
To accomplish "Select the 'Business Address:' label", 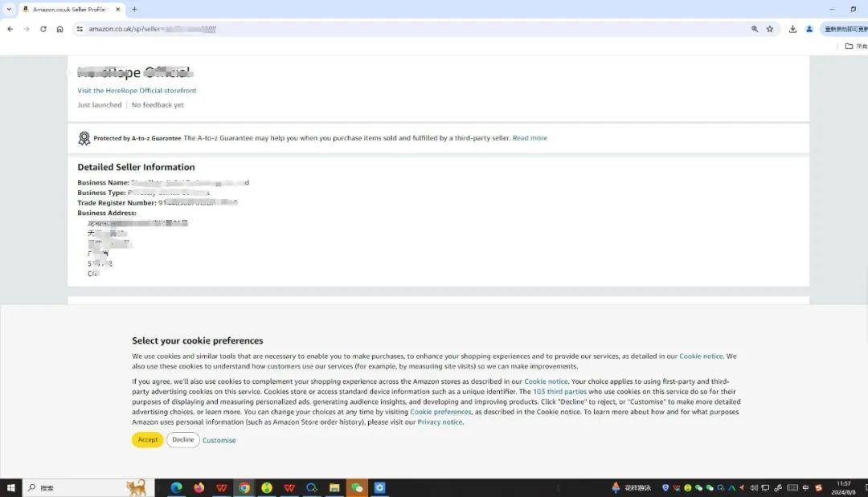I will click(x=107, y=213).
